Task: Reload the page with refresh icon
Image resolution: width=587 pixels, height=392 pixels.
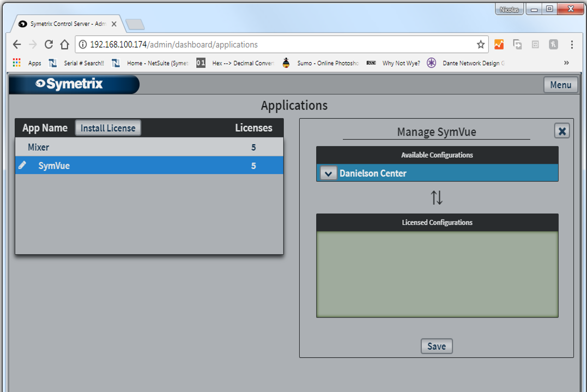Action: pos(49,45)
